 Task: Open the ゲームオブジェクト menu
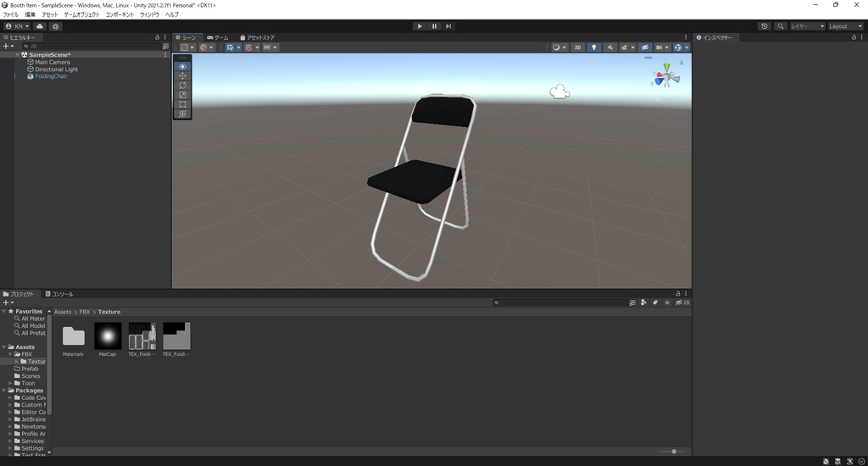coord(81,15)
